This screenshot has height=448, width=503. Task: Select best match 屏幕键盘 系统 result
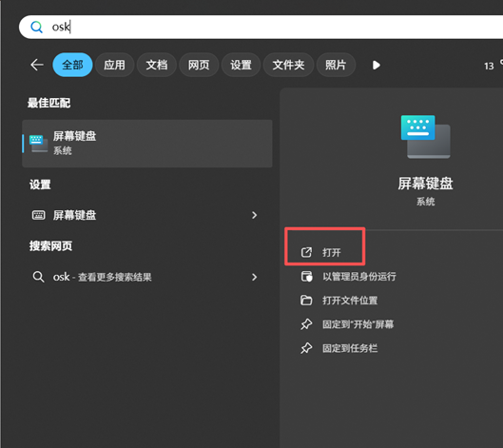click(x=147, y=144)
